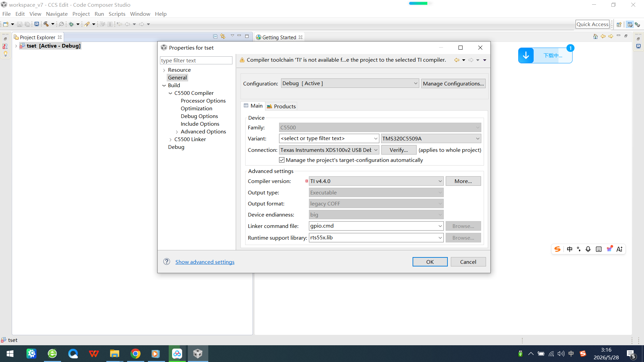Click the variant filter text combo box
The width and height of the screenshot is (644, 362).
[329, 138]
